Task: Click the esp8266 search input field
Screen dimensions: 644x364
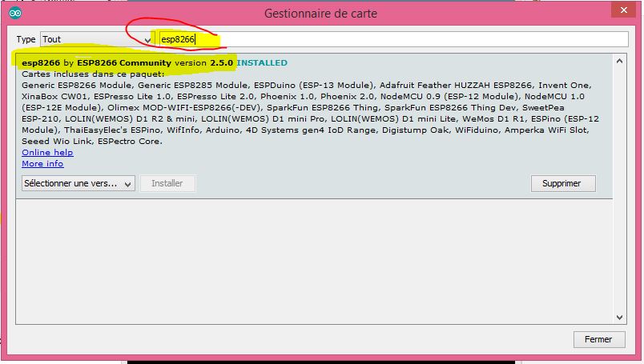Action: 393,39
